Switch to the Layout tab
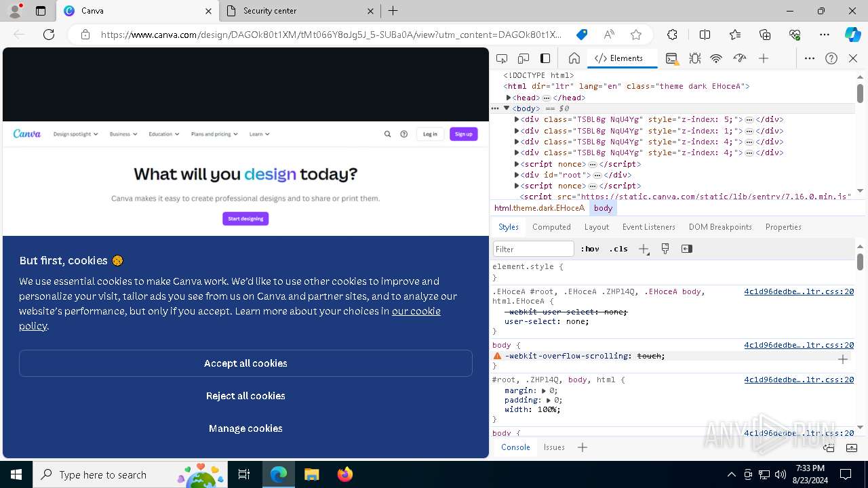The image size is (868, 488). pyautogui.click(x=597, y=227)
